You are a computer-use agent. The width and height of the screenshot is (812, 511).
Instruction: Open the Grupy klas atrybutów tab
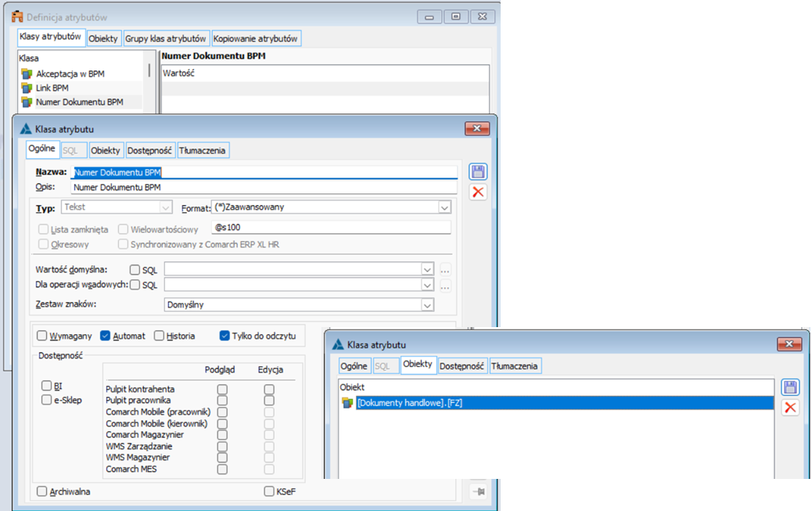pyautogui.click(x=166, y=38)
